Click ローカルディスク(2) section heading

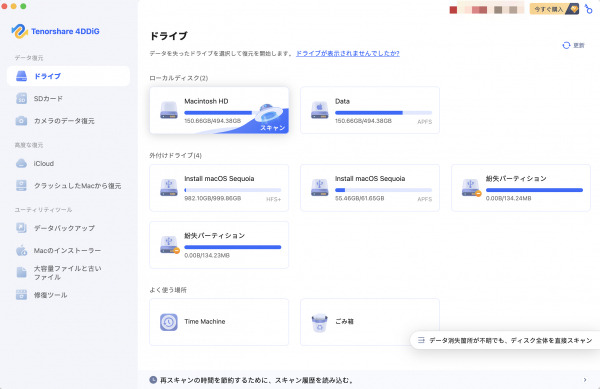179,78
